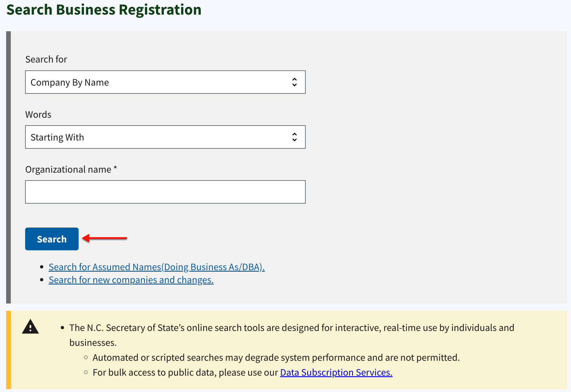The height and width of the screenshot is (392, 571).
Task: Click the For bulk access sentence
Action: click(243, 372)
